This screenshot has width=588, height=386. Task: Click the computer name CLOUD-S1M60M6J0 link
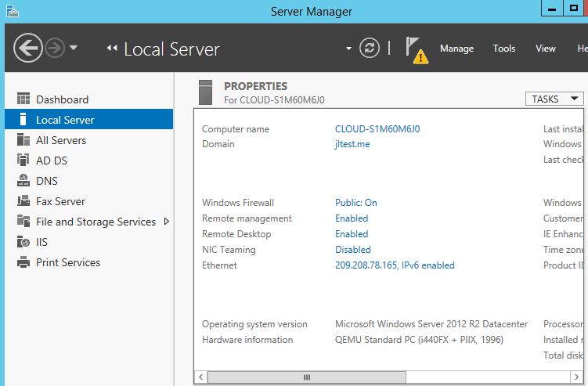(x=377, y=129)
